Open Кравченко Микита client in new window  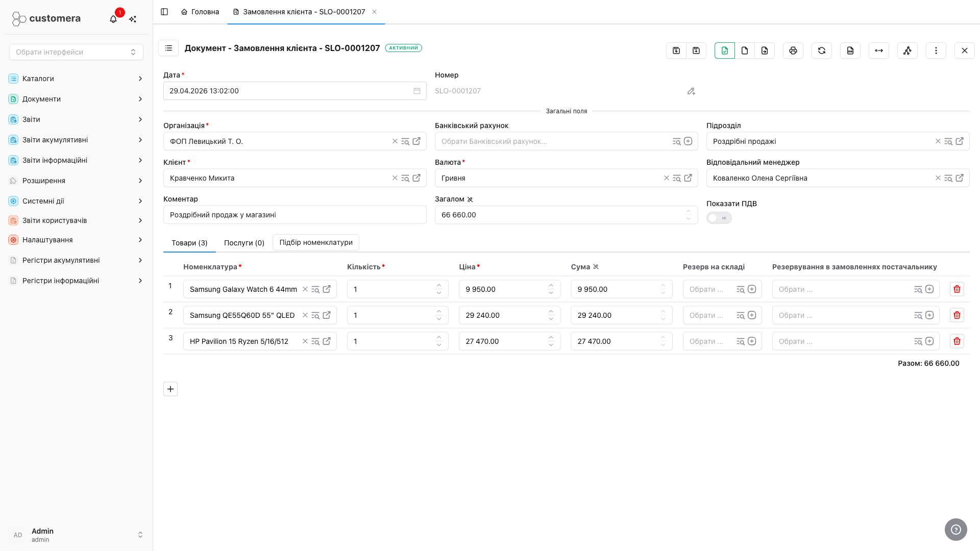[x=416, y=178]
